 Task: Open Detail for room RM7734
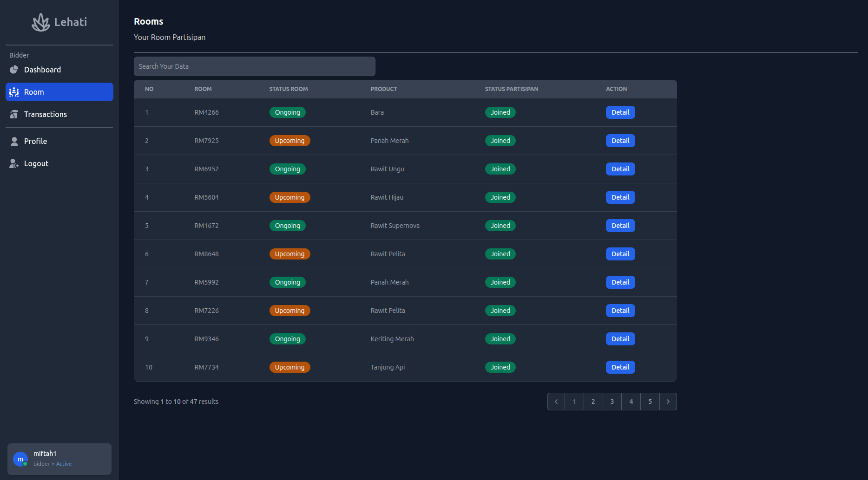tap(620, 367)
